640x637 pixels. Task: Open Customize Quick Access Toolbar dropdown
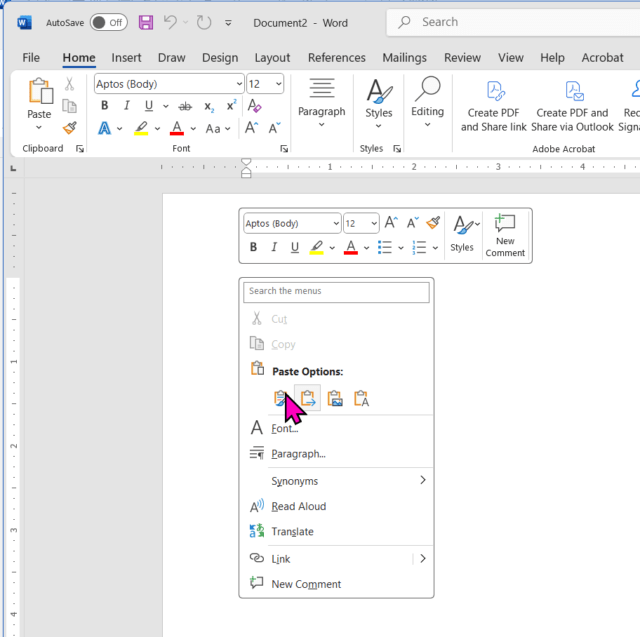[228, 23]
